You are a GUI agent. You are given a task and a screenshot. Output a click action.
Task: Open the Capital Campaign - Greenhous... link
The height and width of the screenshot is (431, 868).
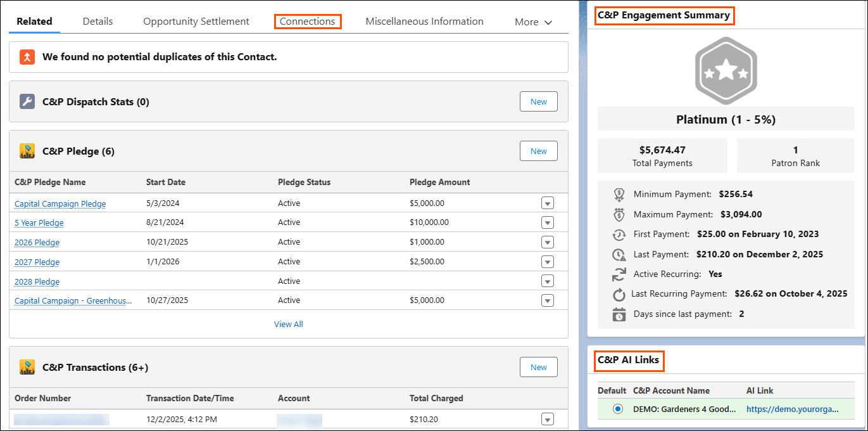pos(73,300)
